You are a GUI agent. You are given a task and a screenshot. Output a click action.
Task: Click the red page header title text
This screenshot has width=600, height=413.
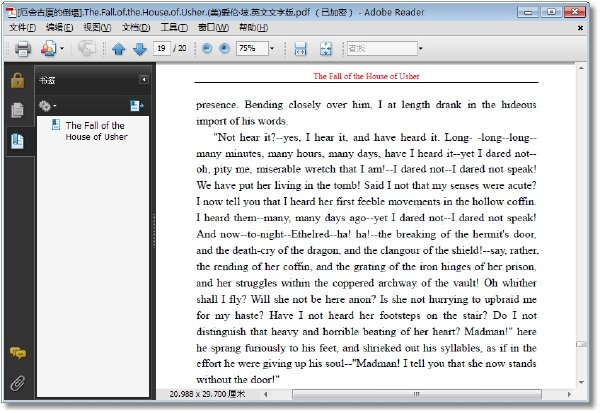tap(366, 76)
